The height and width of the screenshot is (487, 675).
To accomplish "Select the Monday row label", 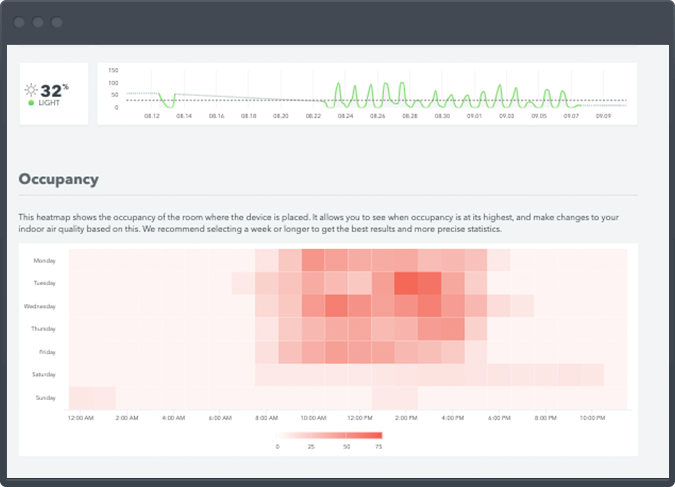I will point(46,260).
